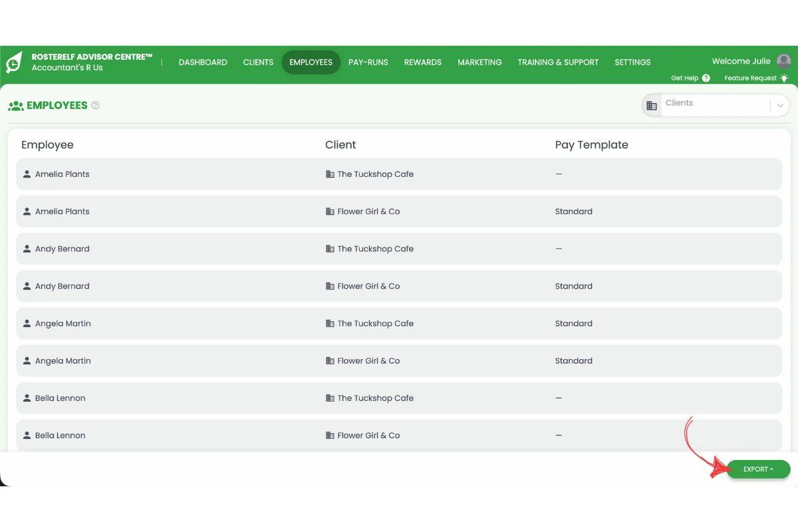This screenshot has height=532, width=798.
Task: Expand the Clients filter dropdown arrow
Action: (780, 105)
